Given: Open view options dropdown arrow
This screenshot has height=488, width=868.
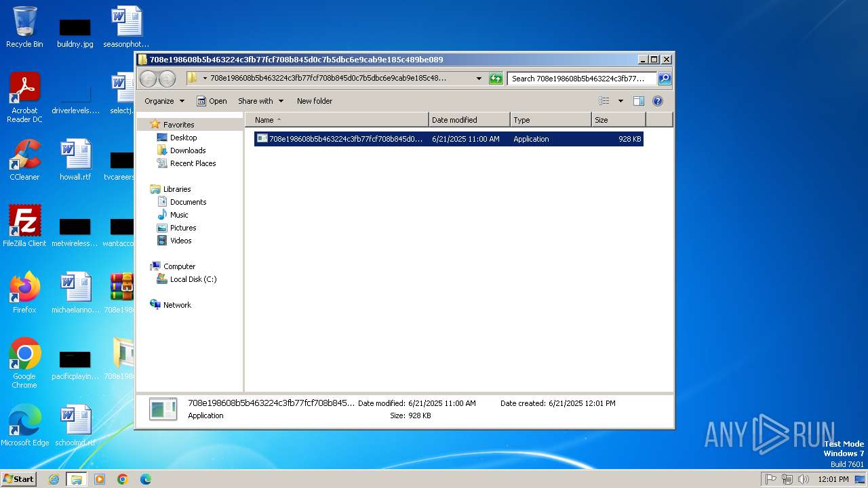Looking at the screenshot, I should pyautogui.click(x=620, y=101).
